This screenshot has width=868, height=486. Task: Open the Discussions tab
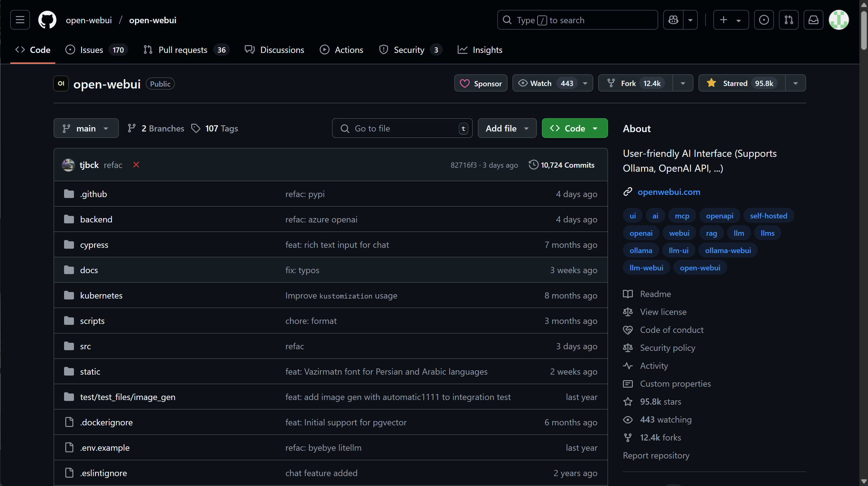[274, 50]
